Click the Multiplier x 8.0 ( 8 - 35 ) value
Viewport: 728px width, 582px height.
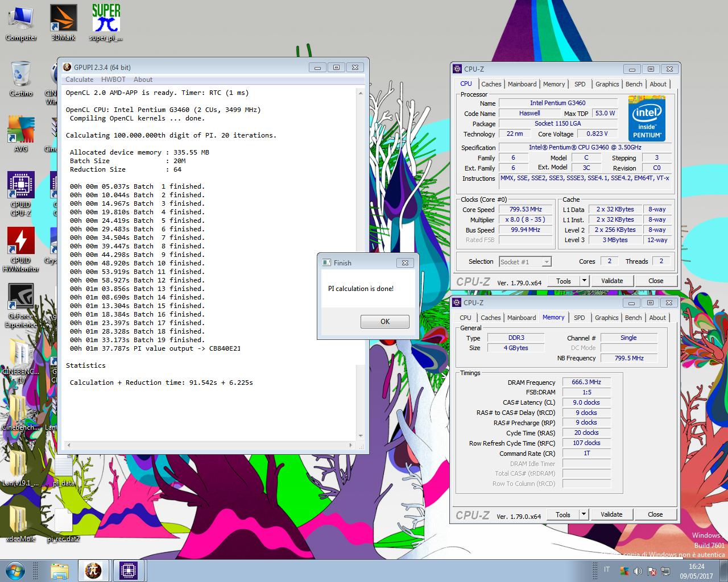526,219
